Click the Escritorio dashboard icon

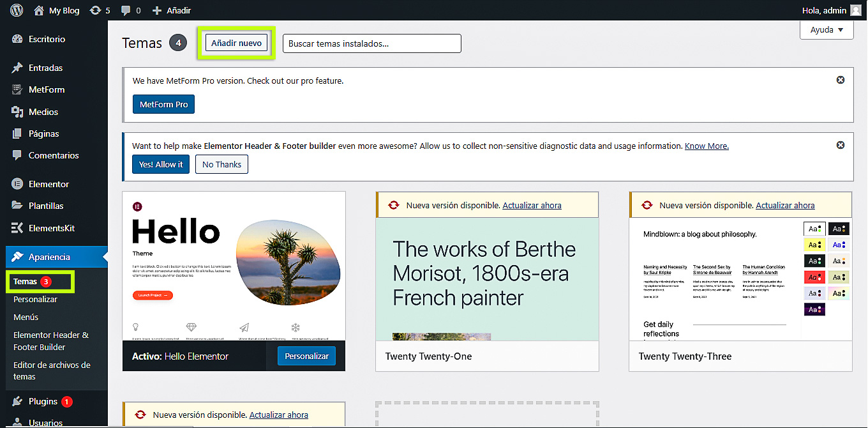click(x=17, y=39)
